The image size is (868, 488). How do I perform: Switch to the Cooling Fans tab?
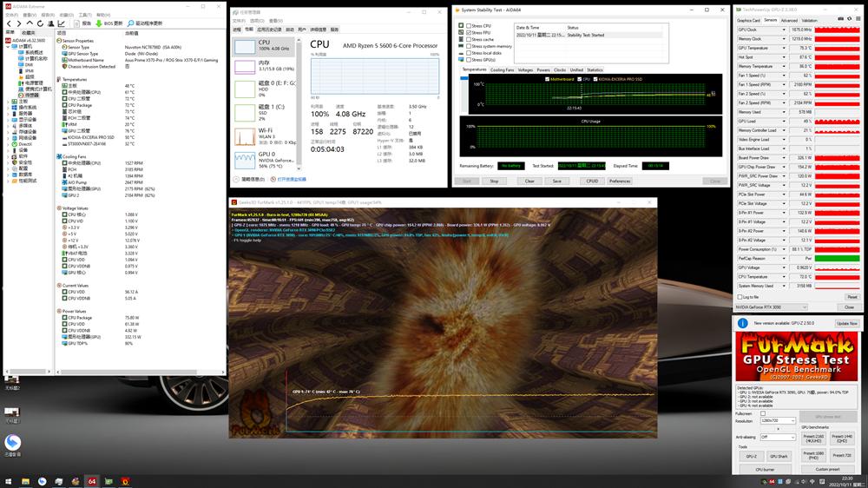click(502, 69)
